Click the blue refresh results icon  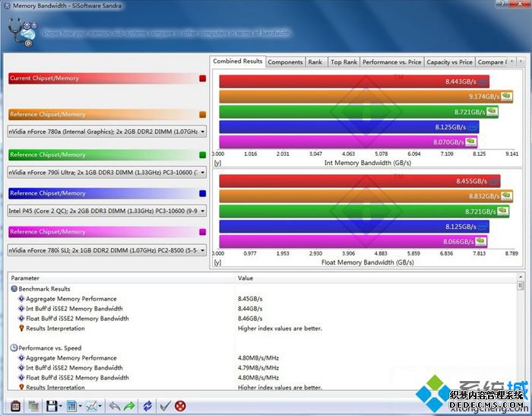coord(147,406)
